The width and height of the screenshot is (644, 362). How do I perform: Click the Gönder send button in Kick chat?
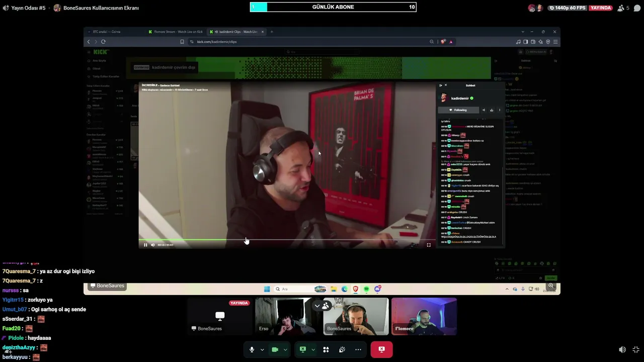pos(551,278)
